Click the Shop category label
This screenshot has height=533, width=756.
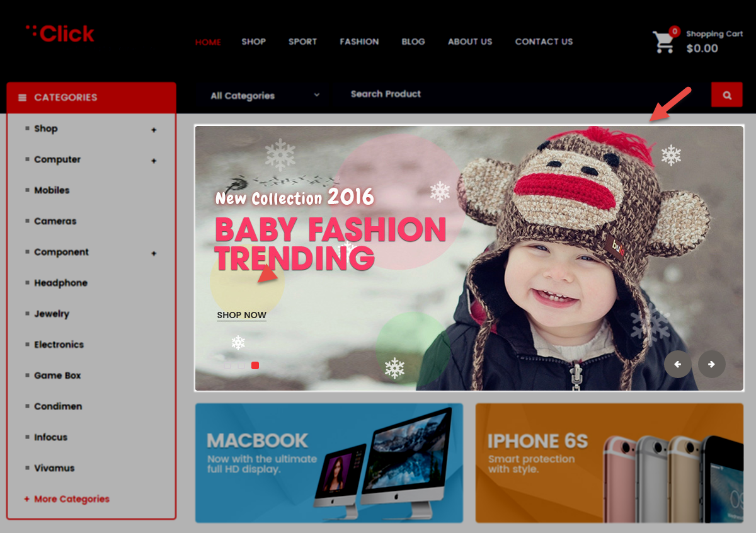[46, 129]
